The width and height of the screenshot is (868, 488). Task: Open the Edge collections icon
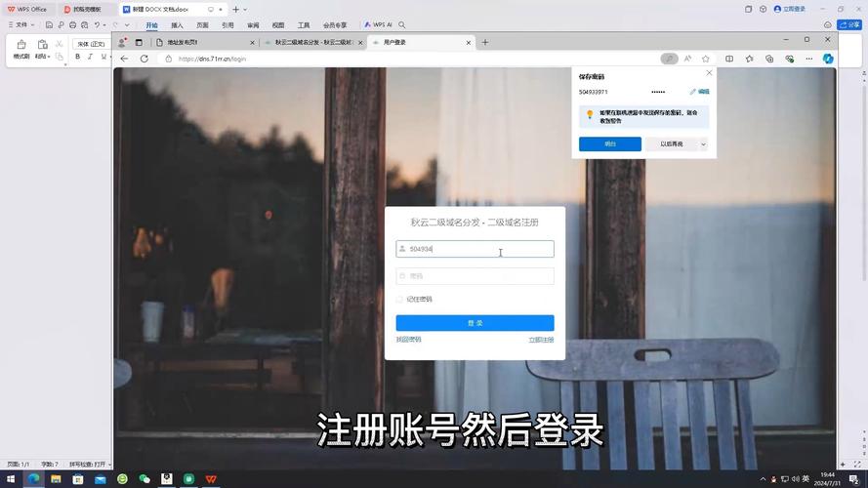tap(769, 59)
